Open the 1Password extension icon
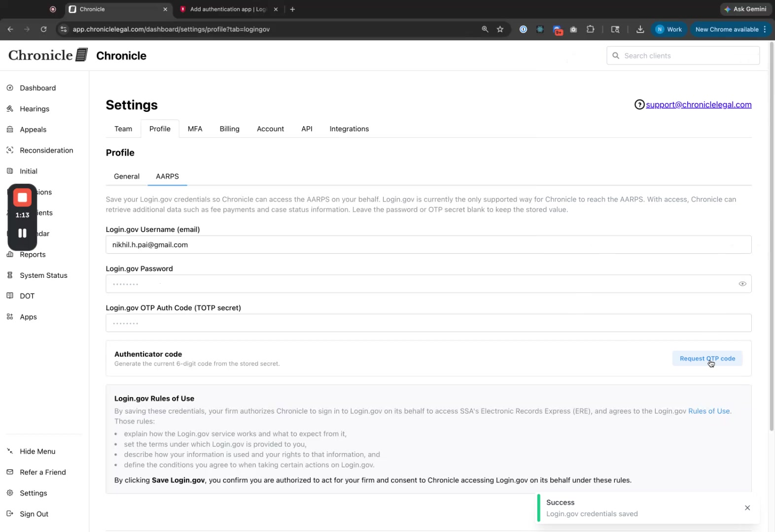The width and height of the screenshot is (775, 532). pyautogui.click(x=523, y=29)
